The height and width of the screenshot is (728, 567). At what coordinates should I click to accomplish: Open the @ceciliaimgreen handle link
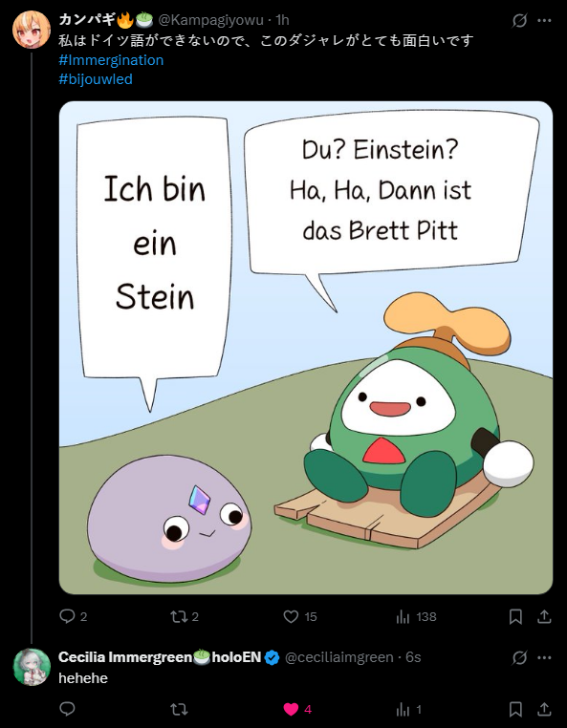pos(338,657)
